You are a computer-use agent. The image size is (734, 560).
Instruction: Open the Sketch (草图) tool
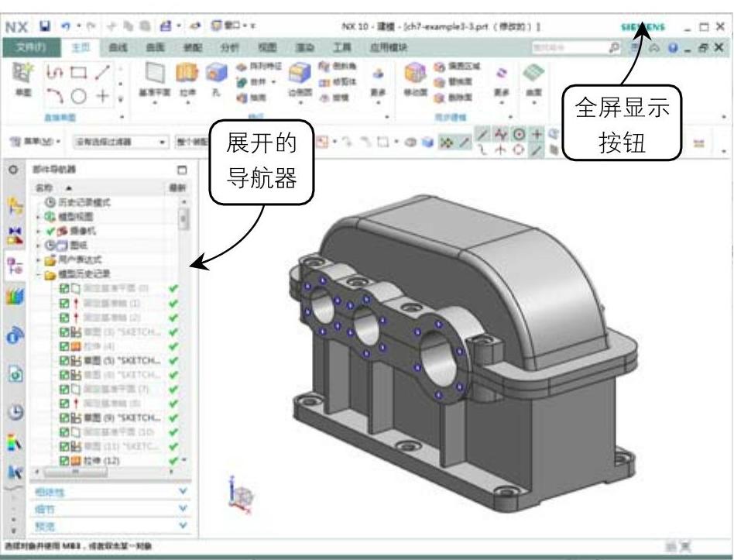pos(22,79)
